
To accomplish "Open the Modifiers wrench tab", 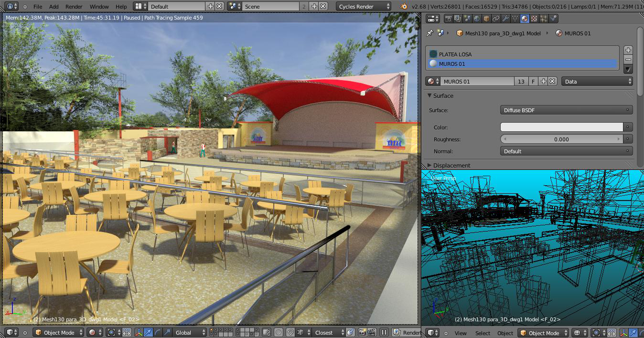I will [x=505, y=19].
